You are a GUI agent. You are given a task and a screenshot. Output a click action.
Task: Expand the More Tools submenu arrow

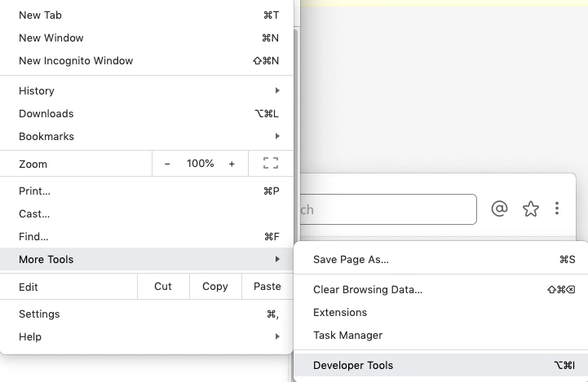pos(277,259)
